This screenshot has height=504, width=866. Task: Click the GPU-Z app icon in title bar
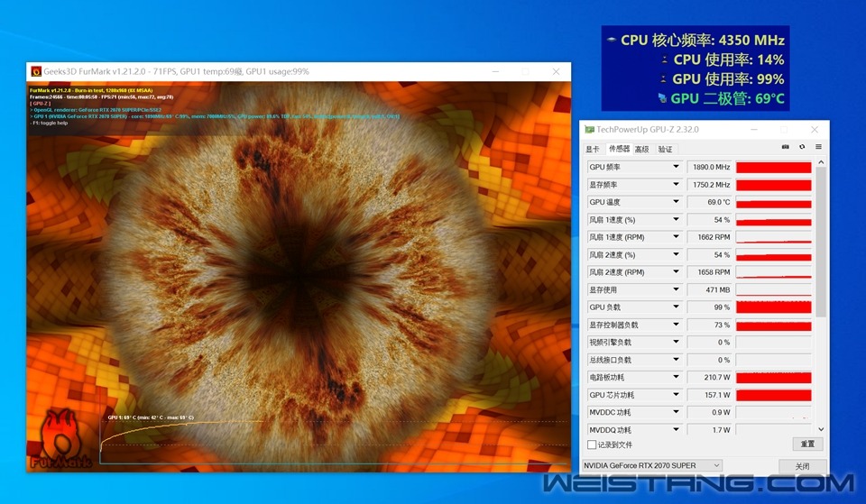click(590, 130)
